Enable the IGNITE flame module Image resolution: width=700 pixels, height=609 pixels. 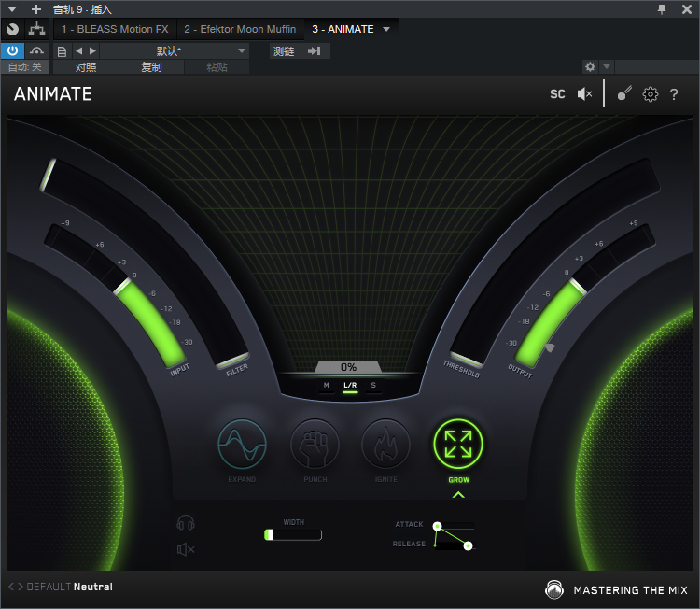[x=385, y=444]
